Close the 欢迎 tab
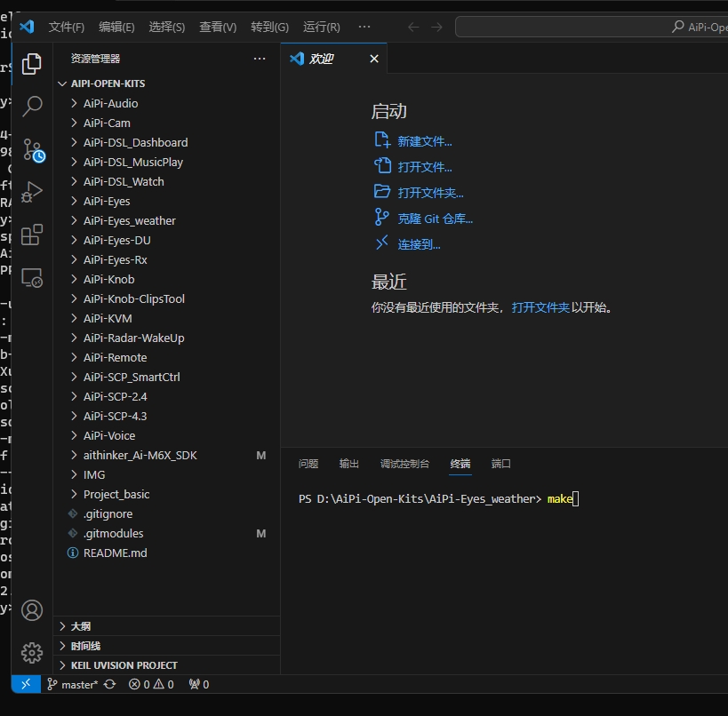Viewport: 728px width, 716px height. [373, 59]
